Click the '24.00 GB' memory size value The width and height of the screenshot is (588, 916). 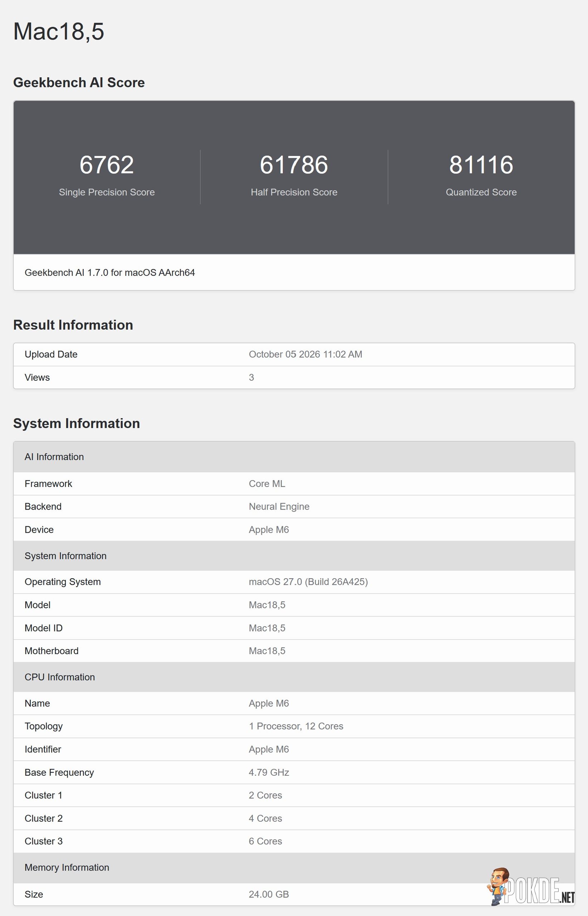[x=269, y=894]
